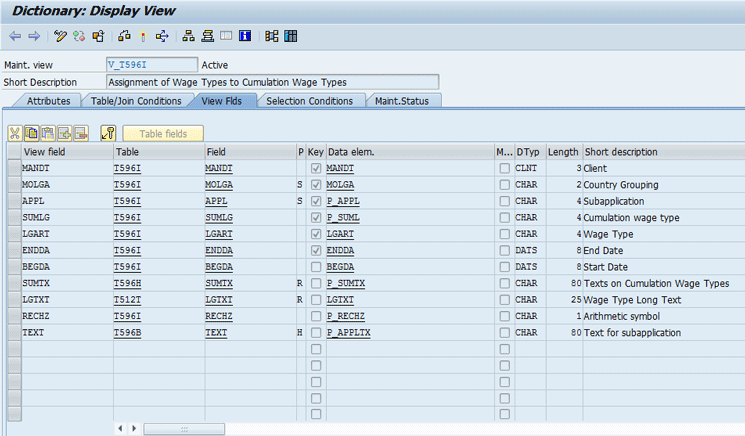Click the Table fields button
This screenshot has height=436, width=745.
click(163, 133)
